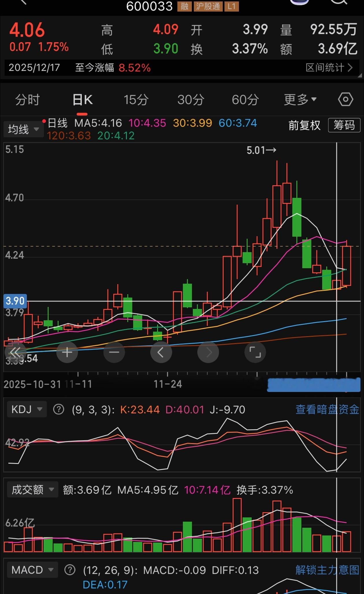The height and width of the screenshot is (594, 364).
Task: Tap the volume 92.55万 value
Action: (x=333, y=29)
